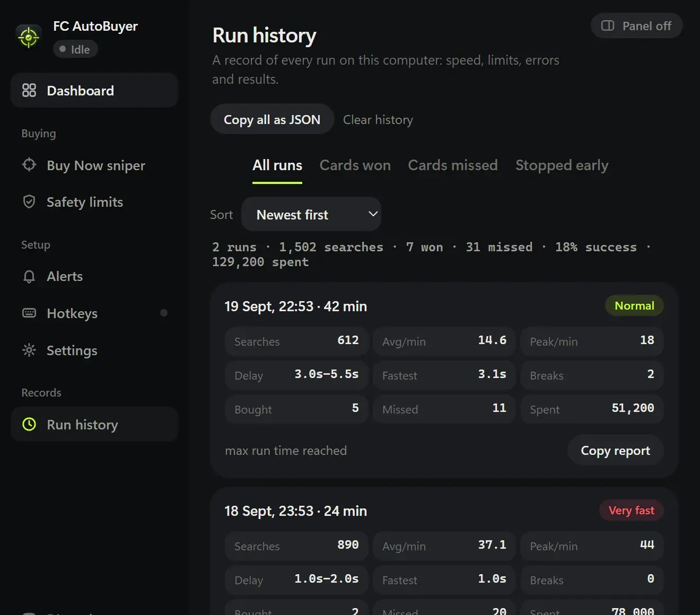Click the Run history clock icon

click(x=29, y=425)
